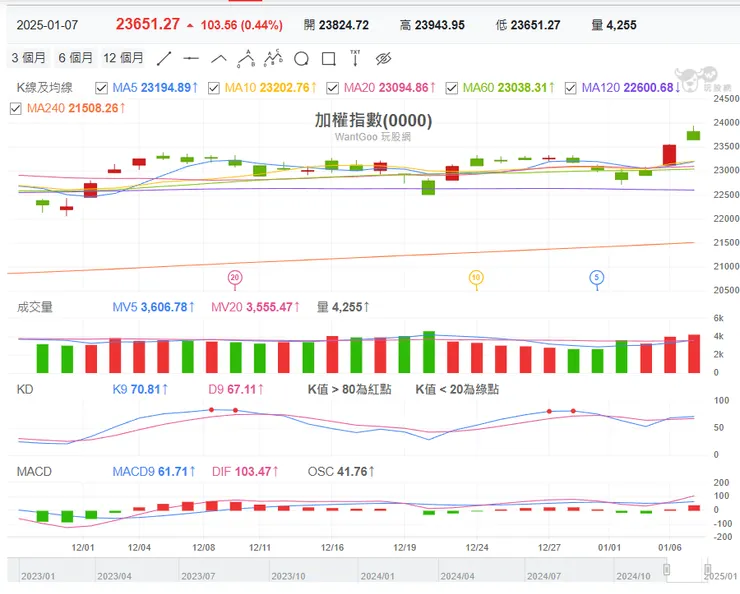740x594 pixels.
Task: Click MA60 value 23038.31
Action: point(522,88)
